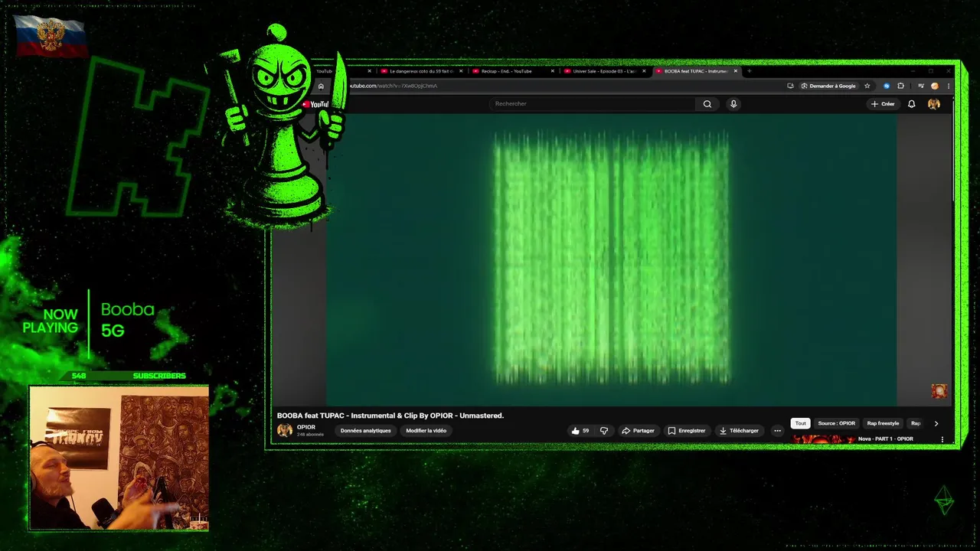Click in the 'Rechercher' search field
980x551 pixels.
591,104
